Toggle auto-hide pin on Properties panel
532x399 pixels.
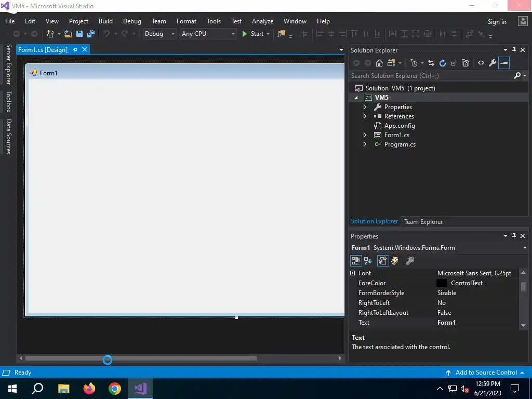pos(514,236)
